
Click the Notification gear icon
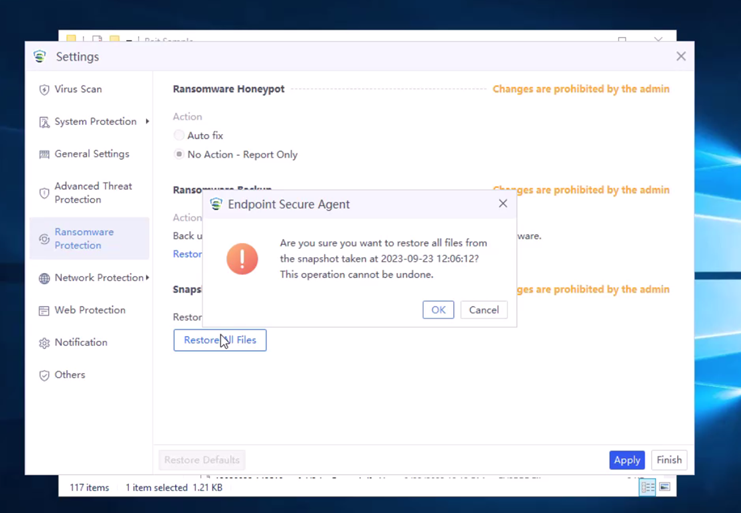(x=44, y=343)
